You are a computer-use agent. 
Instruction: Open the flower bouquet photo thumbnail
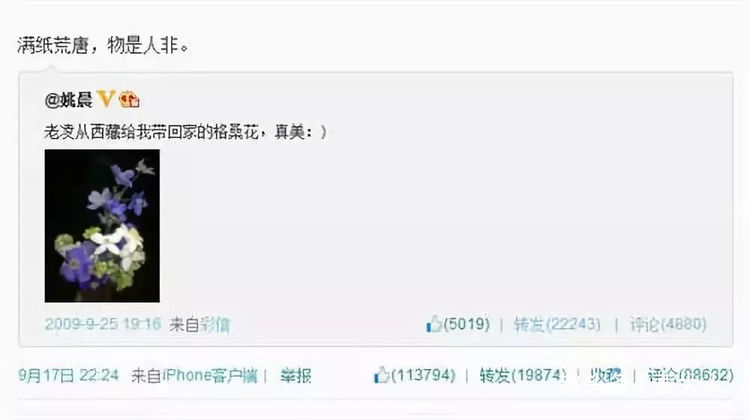pyautogui.click(x=102, y=226)
